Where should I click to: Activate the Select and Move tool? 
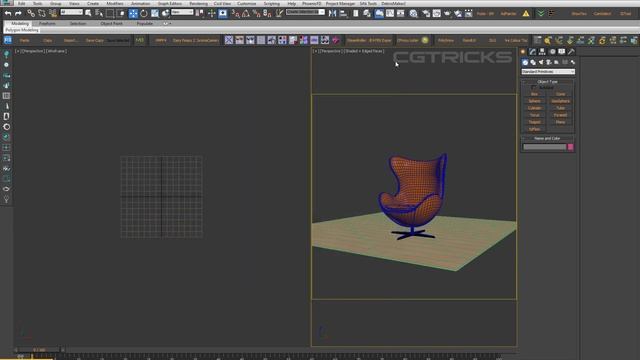tap(133, 13)
